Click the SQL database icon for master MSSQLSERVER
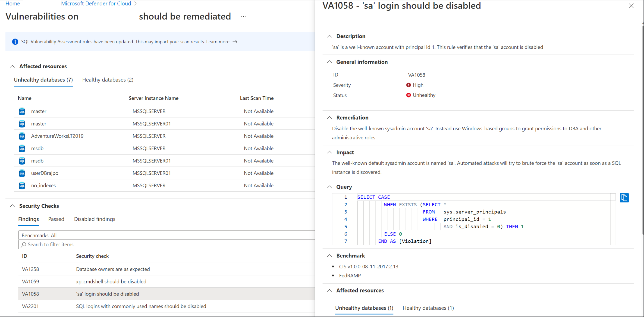The image size is (644, 317). 21,111
